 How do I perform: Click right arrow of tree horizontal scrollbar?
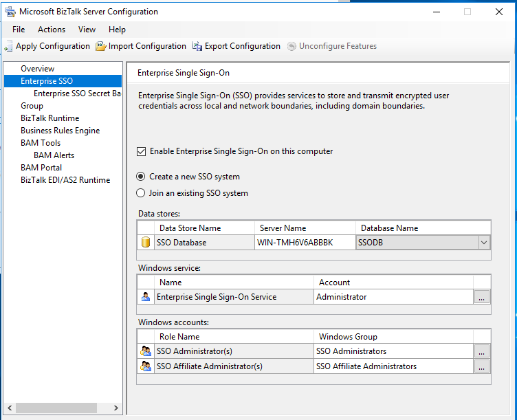click(x=116, y=408)
